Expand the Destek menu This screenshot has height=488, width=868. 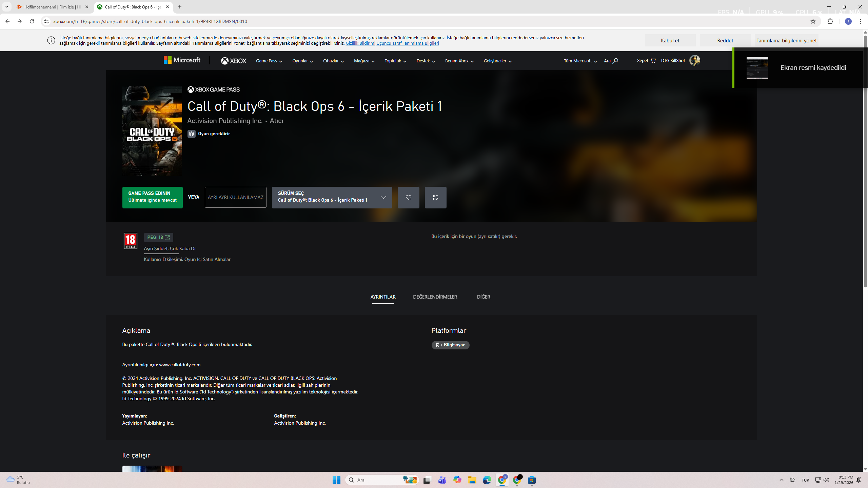[x=426, y=61]
